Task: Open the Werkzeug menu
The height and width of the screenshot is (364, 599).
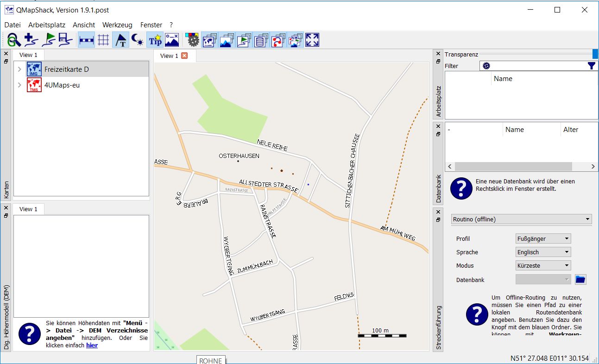Action: click(117, 25)
